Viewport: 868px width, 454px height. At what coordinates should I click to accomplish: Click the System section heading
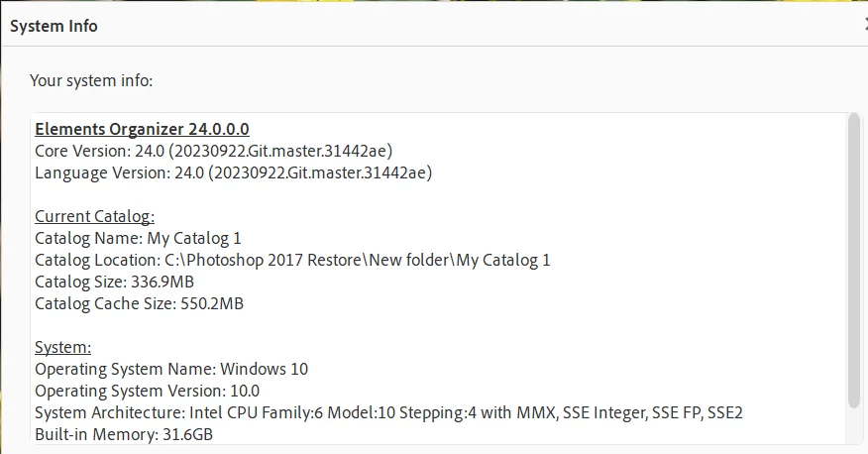point(62,347)
